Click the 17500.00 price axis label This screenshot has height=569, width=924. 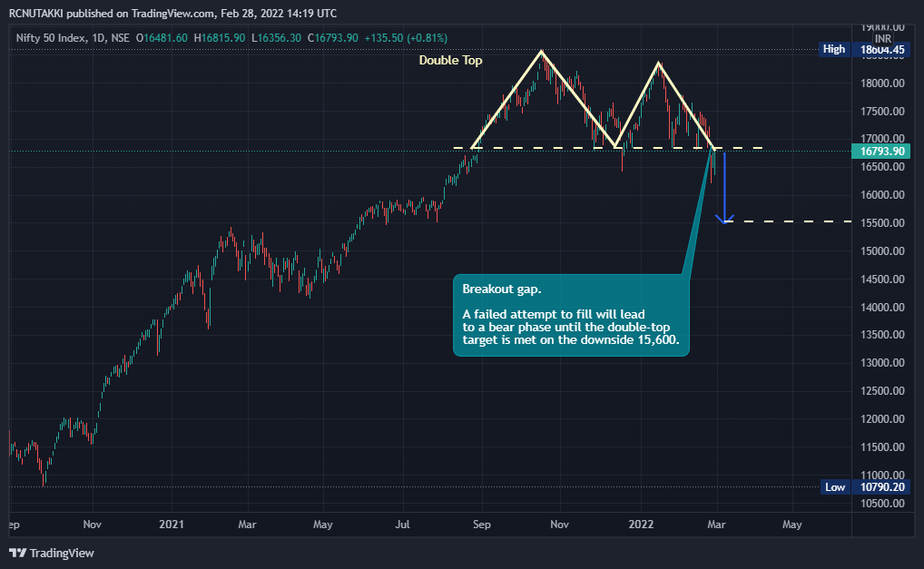[x=882, y=112]
